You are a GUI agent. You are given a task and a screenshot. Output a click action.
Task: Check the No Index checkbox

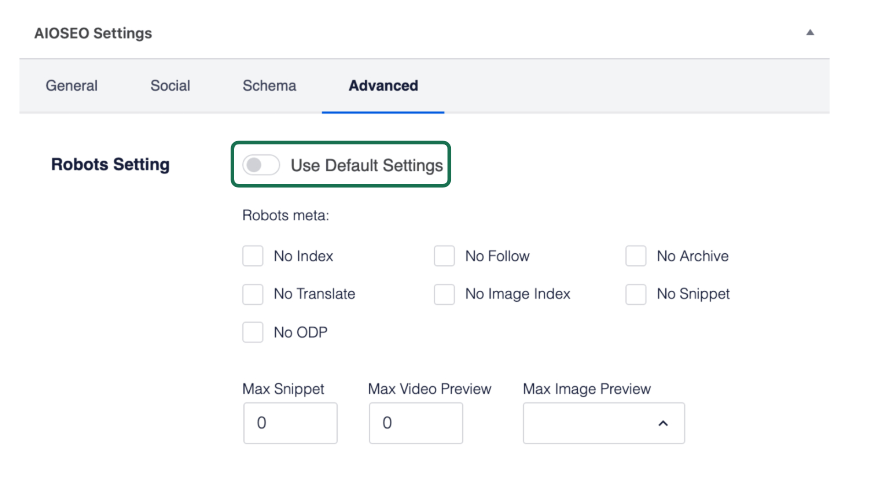[x=253, y=256]
